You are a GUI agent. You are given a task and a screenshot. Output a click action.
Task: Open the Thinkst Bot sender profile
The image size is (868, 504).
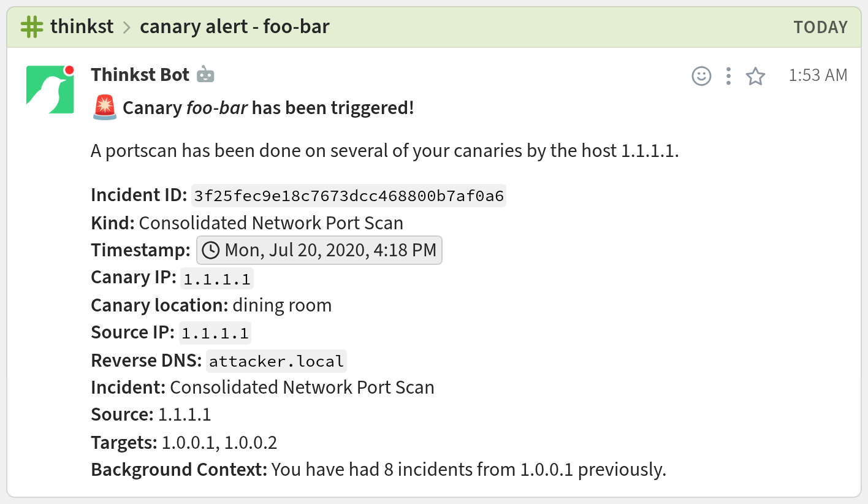(140, 75)
